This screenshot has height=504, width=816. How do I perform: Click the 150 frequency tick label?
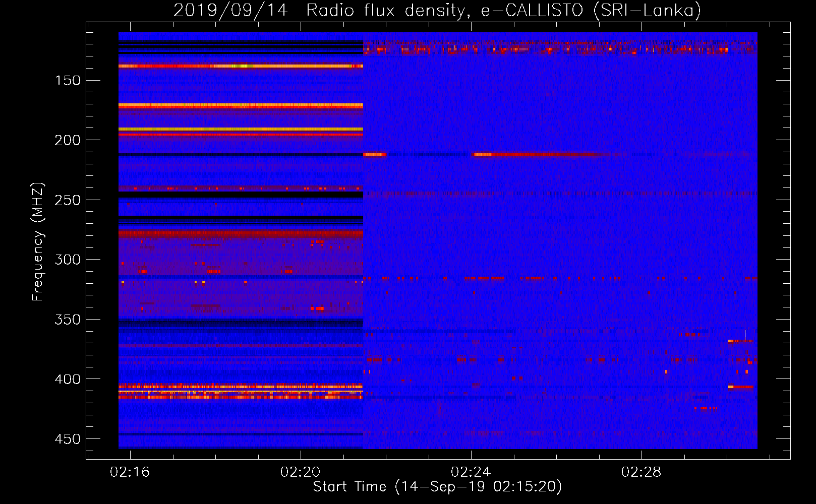68,81
